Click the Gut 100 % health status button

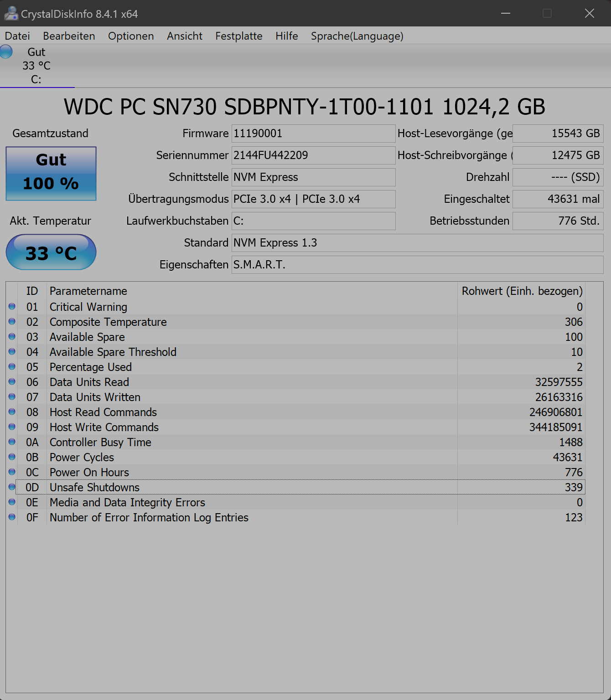pyautogui.click(x=51, y=174)
